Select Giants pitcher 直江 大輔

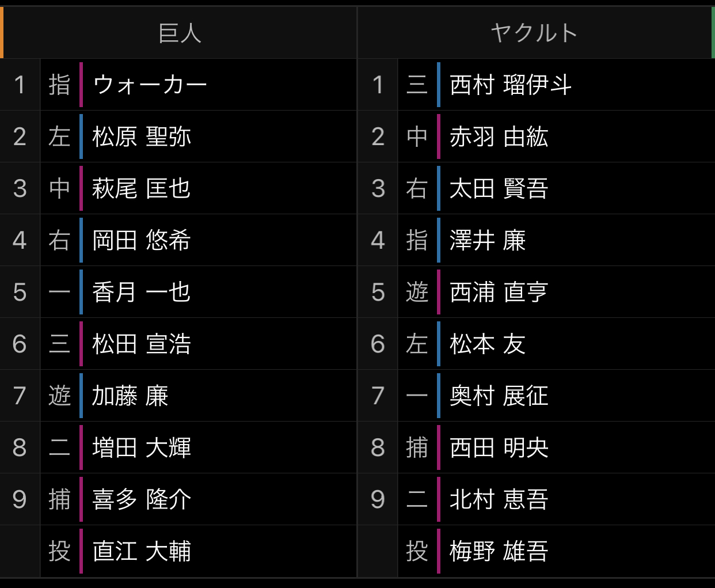coord(178,551)
